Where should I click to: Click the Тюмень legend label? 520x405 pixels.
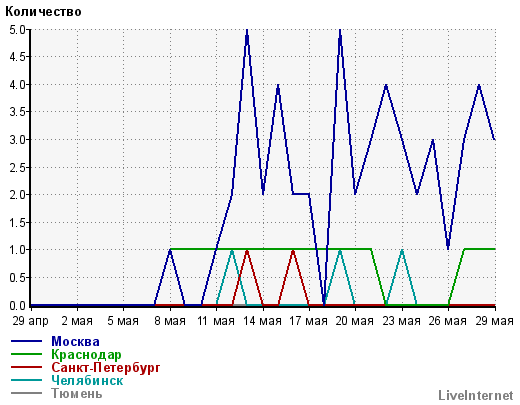pyautogui.click(x=77, y=394)
